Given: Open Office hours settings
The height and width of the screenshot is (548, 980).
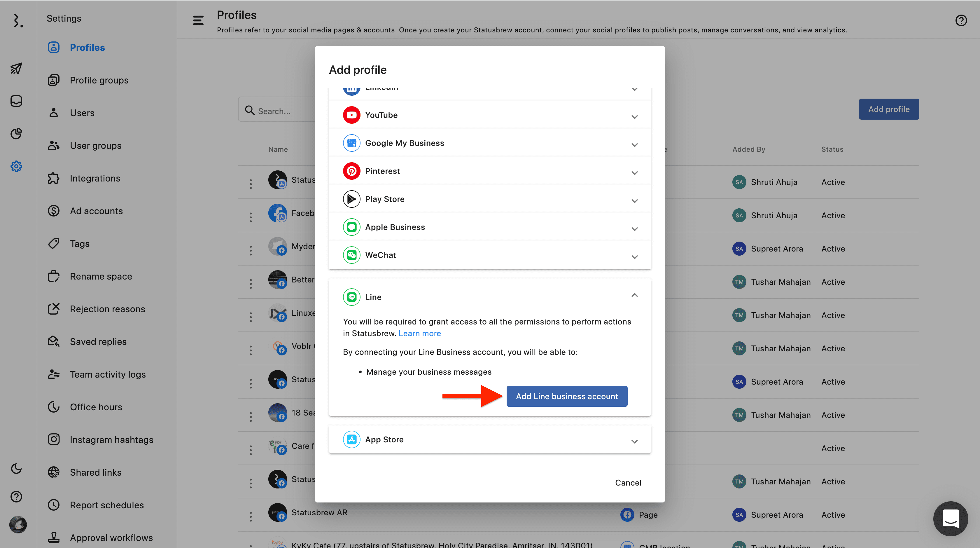Looking at the screenshot, I should coord(85,407).
